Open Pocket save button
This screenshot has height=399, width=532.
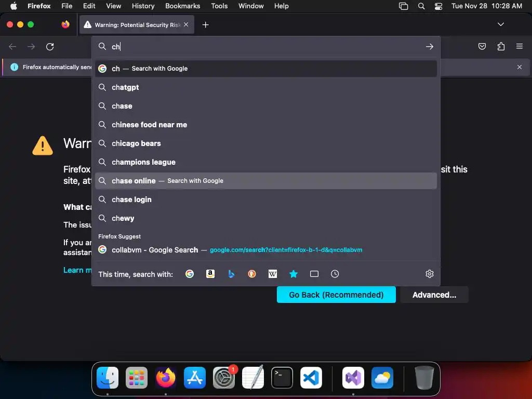tap(482, 46)
